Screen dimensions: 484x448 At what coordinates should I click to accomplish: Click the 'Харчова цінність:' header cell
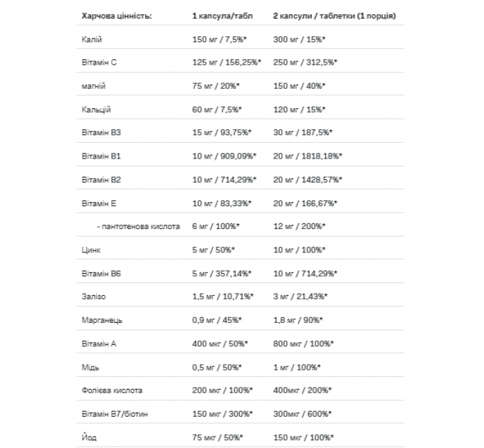(x=117, y=16)
